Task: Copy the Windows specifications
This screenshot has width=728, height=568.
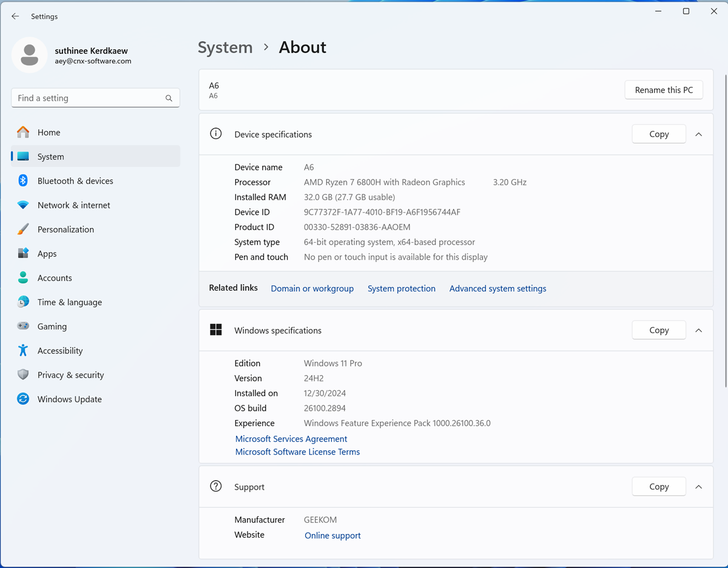Action: point(659,330)
